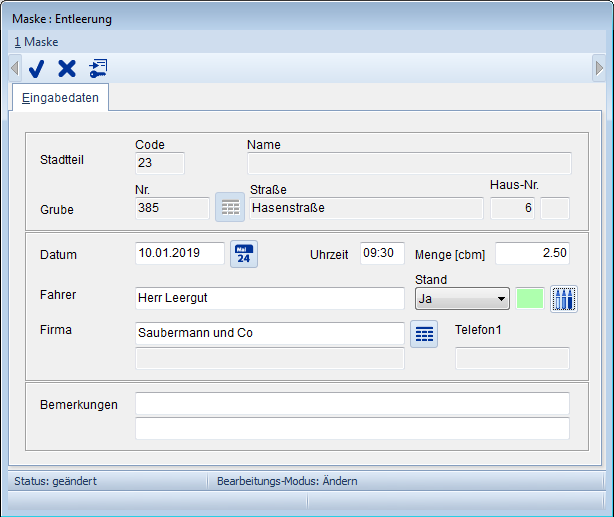Viewport: 614px width, 517px height.
Task: Click the Firma field with Saubermann und Co
Action: coord(269,333)
